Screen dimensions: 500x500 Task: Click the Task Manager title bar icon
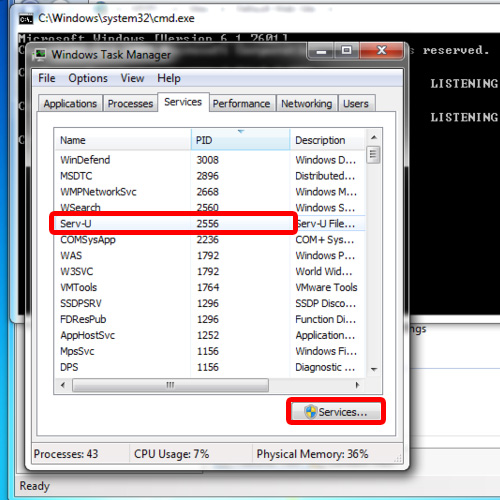click(40, 55)
